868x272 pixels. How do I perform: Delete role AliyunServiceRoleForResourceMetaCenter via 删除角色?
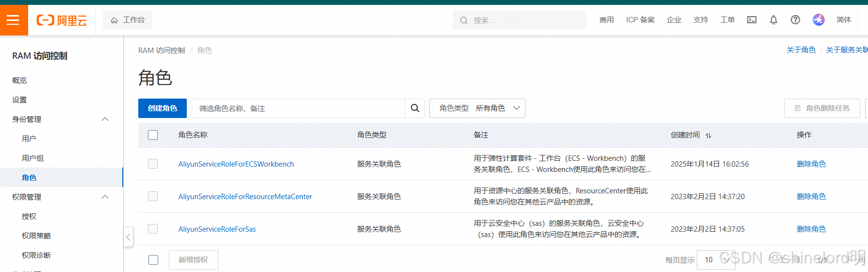[x=811, y=197]
